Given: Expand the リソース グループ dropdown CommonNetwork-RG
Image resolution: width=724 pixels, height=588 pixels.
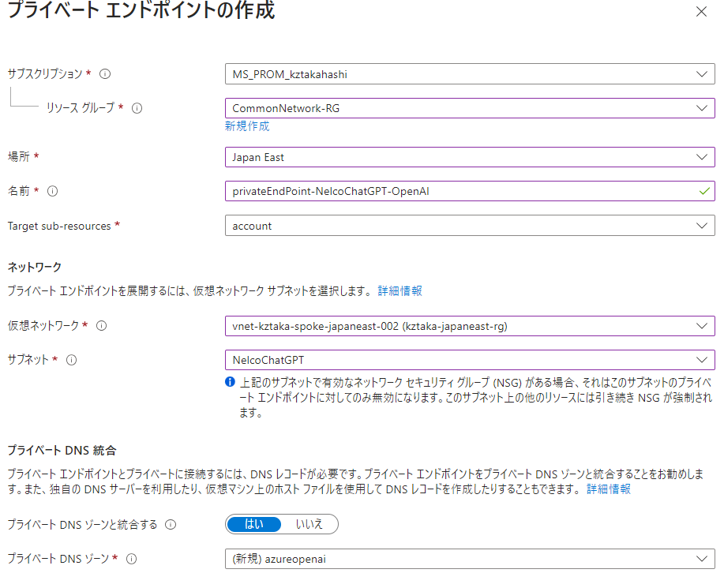Looking at the screenshot, I should (x=470, y=108).
